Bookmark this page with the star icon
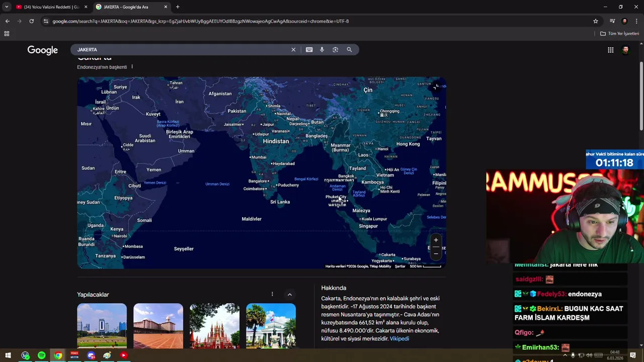Image resolution: width=644 pixels, height=362 pixels. (596, 21)
